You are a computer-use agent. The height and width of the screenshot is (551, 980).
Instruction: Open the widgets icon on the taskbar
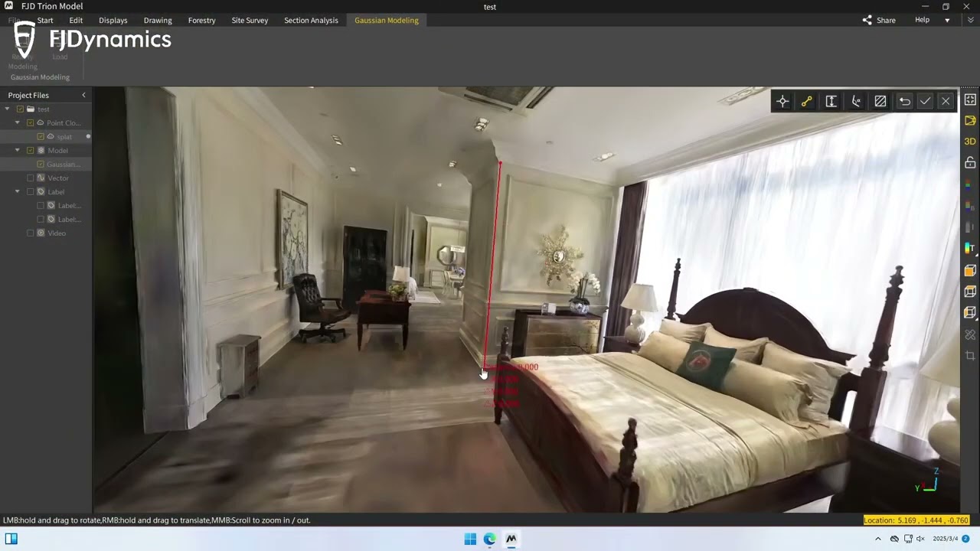11,540
